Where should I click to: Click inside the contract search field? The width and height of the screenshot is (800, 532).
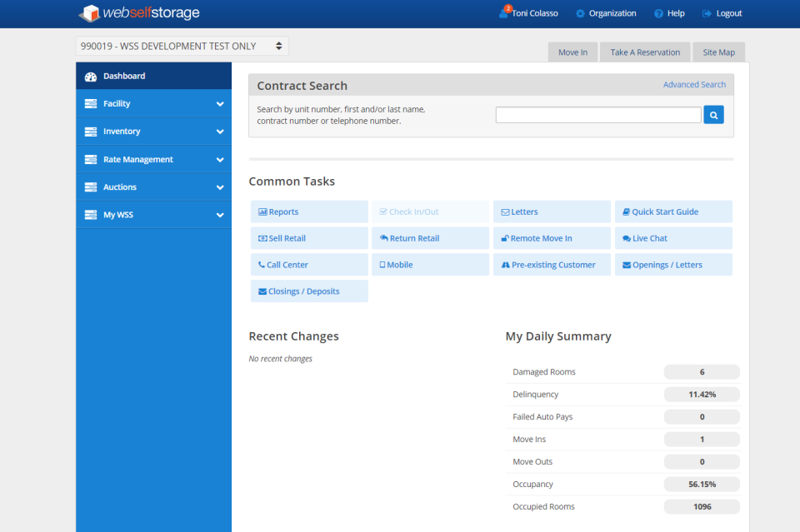click(597, 114)
